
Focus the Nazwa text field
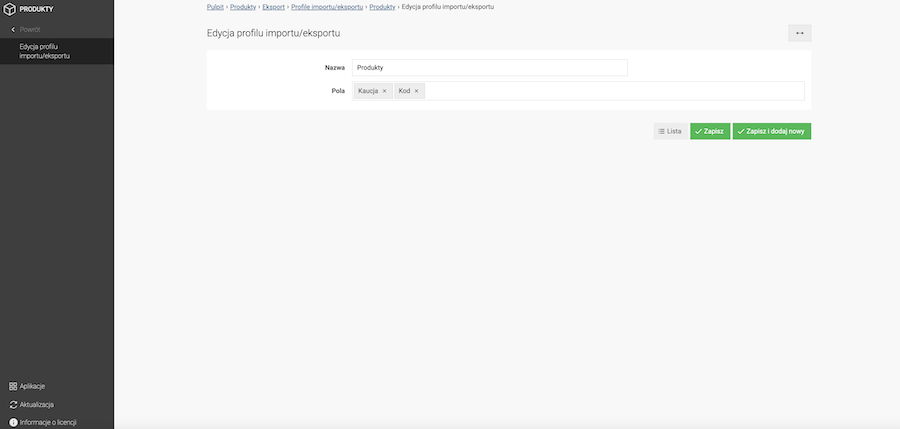pos(489,68)
